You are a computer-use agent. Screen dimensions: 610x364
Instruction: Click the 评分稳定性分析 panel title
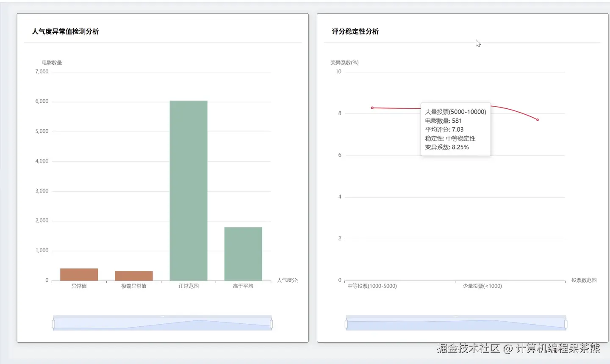(355, 31)
